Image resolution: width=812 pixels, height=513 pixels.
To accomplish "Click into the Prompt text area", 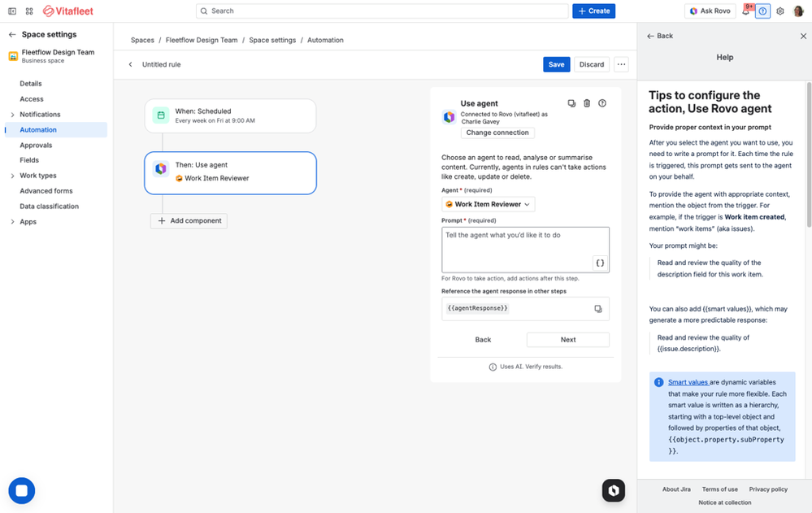I will [x=525, y=250].
